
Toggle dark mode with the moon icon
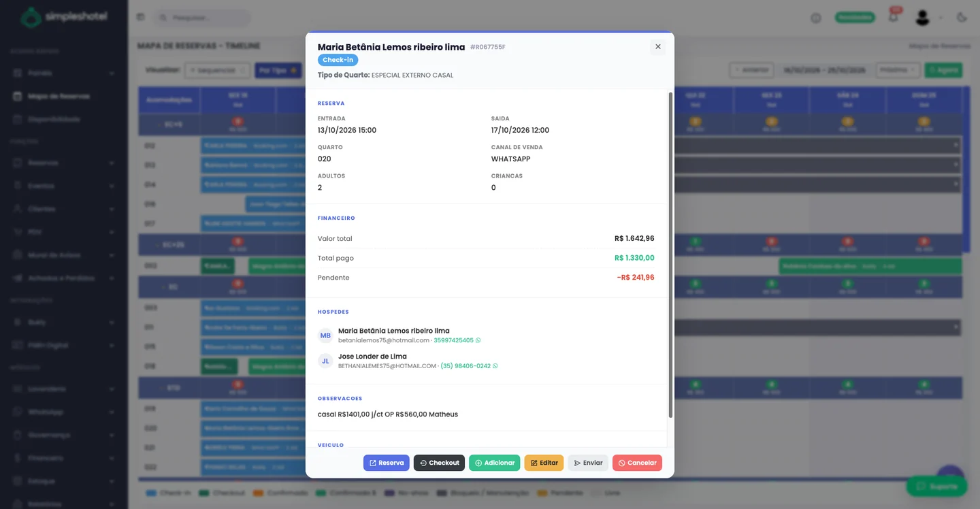(x=962, y=17)
